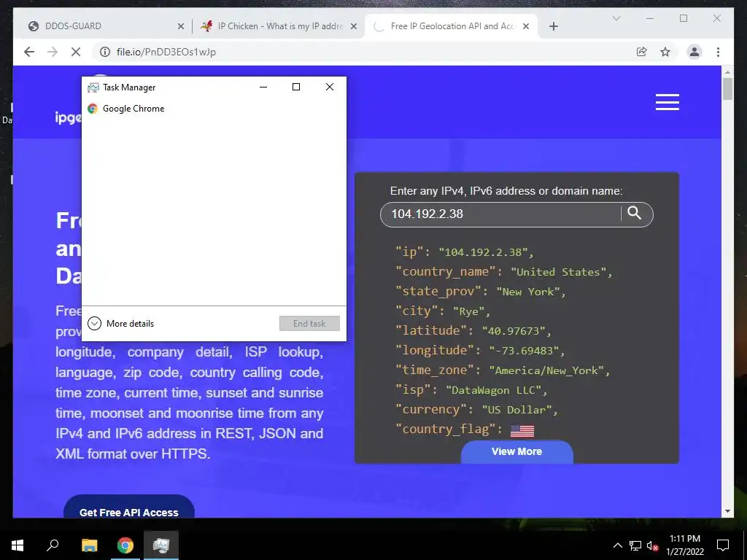The width and height of the screenshot is (747, 560).
Task: Click the IP address search field
Action: [x=500, y=214]
